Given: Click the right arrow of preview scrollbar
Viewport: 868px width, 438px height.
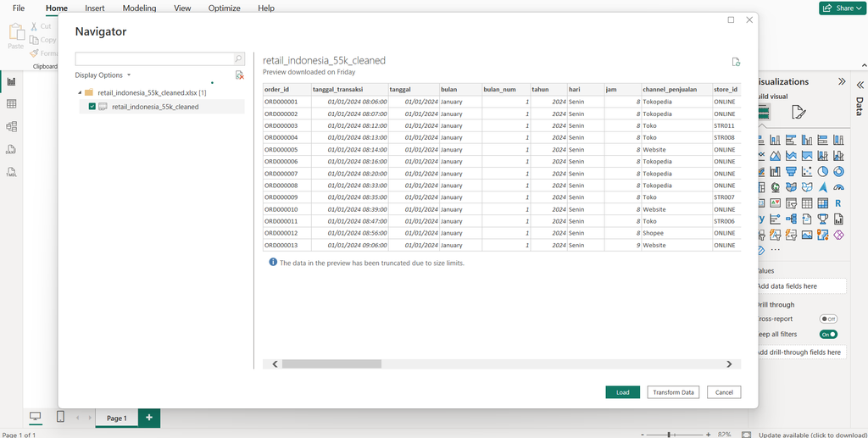Looking at the screenshot, I should click(x=729, y=364).
